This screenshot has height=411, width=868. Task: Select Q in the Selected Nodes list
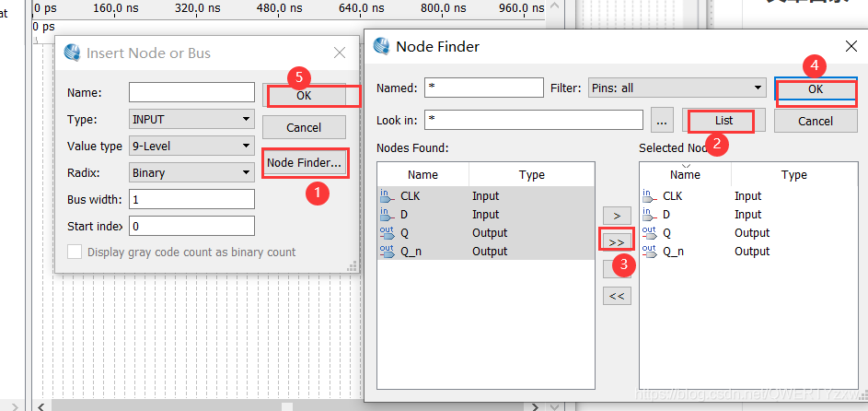748,232
